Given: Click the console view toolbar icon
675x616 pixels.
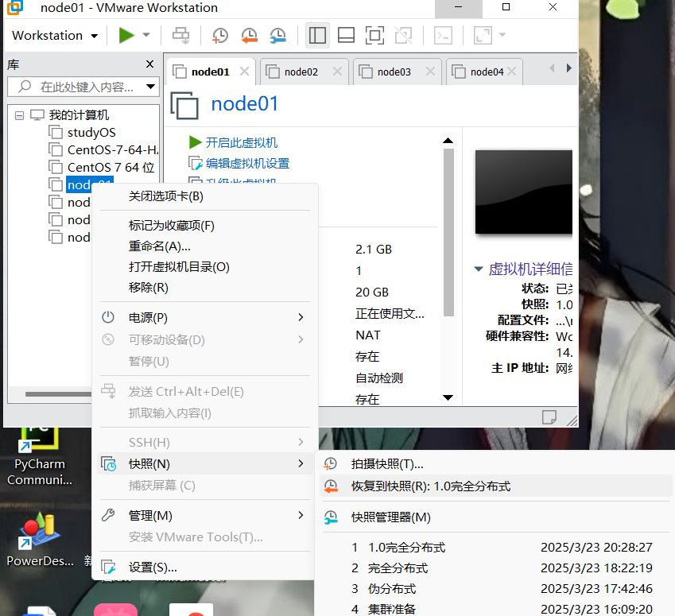Looking at the screenshot, I should 443,35.
